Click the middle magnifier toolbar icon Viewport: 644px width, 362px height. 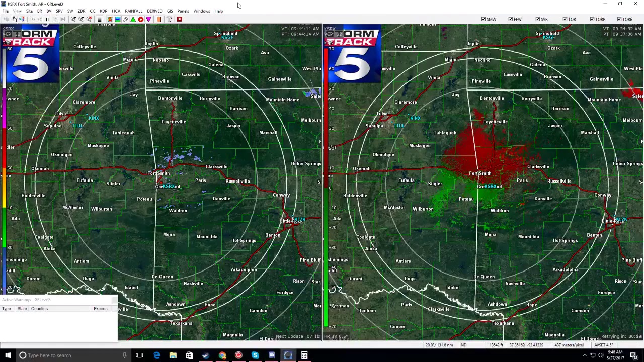82,19
